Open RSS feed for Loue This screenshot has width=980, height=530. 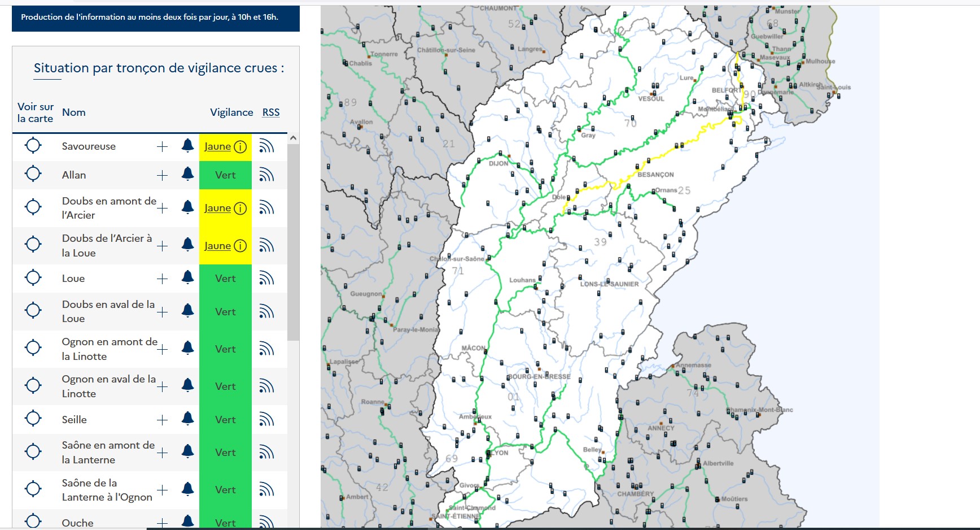coord(266,279)
